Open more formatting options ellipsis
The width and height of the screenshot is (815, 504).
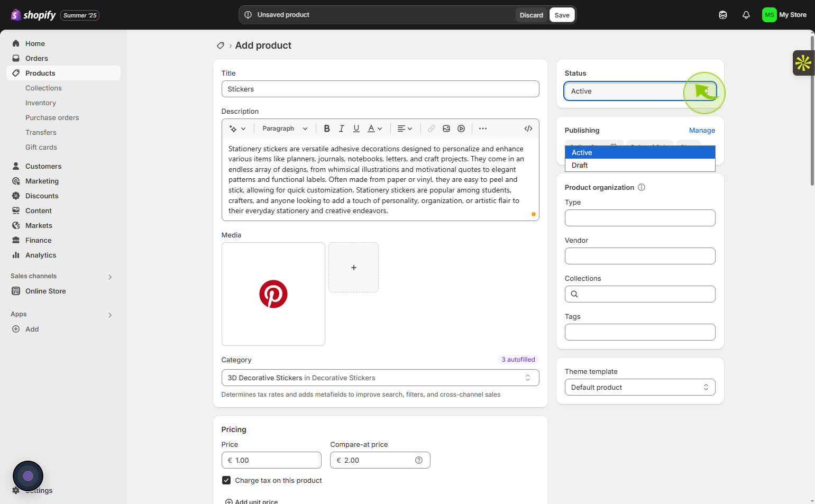483,129
